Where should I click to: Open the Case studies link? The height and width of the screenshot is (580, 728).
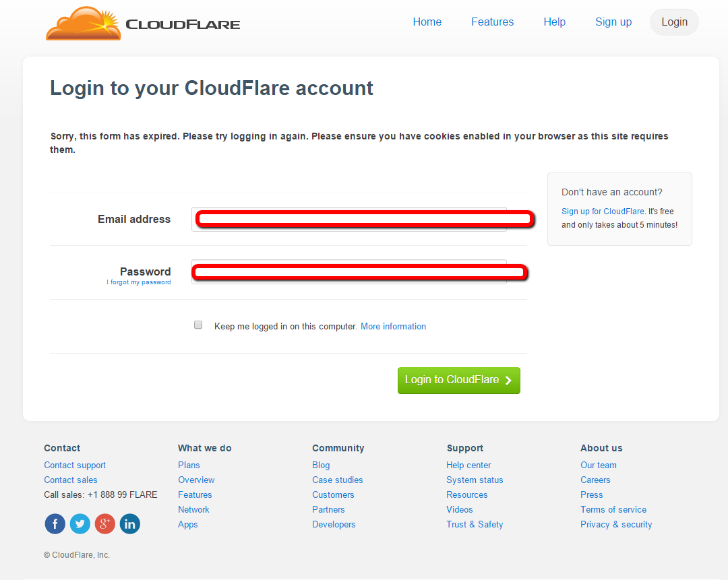point(338,480)
